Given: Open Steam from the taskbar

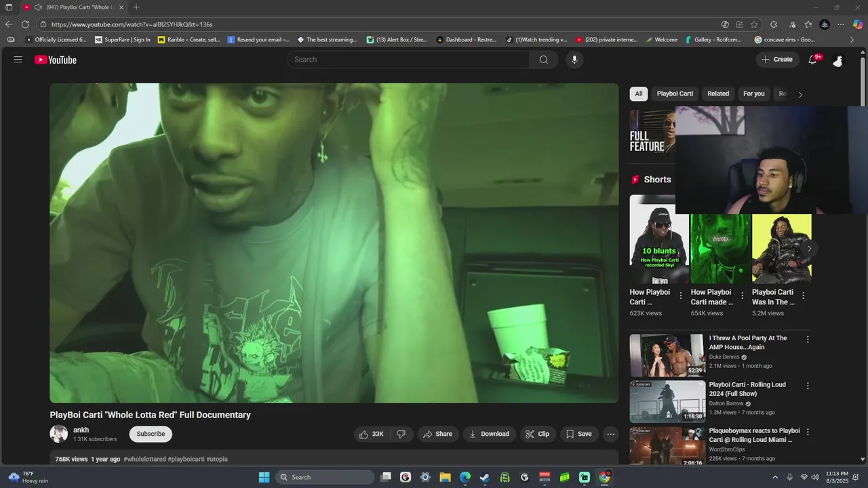Looking at the screenshot, I should click(x=485, y=477).
